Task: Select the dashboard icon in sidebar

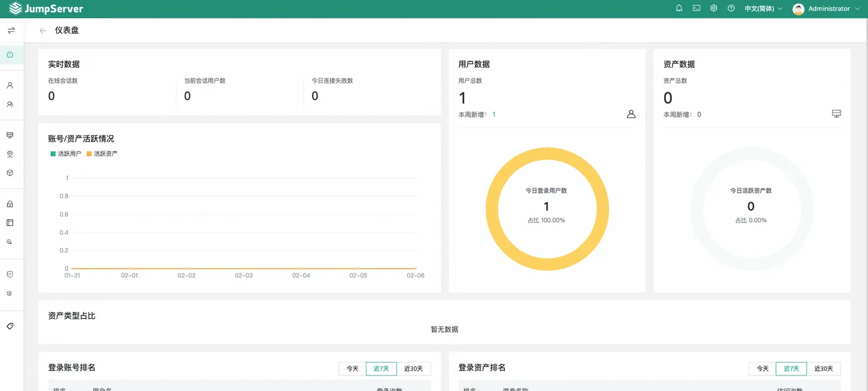Action: tap(10, 55)
